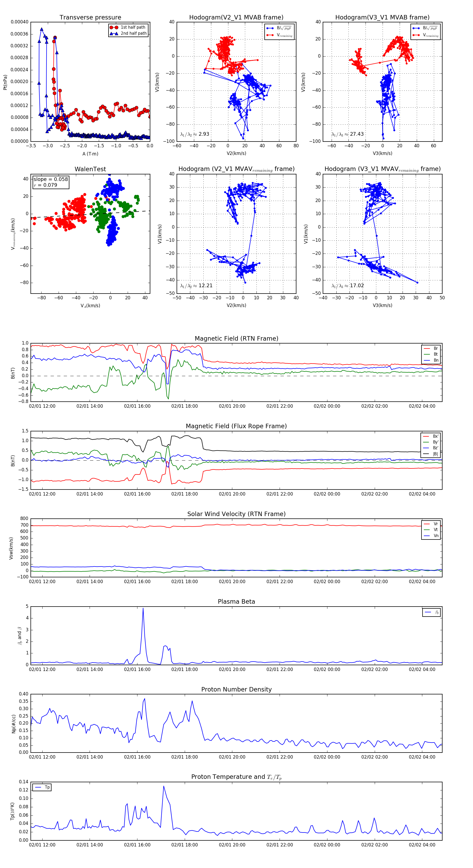Click the 'V_A(km/s)' x-axis label
This screenshot has height=868, width=473.
click(90, 306)
